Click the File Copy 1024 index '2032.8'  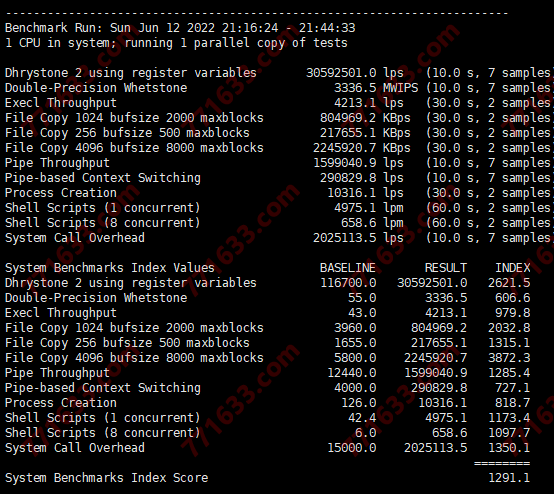[x=509, y=328]
